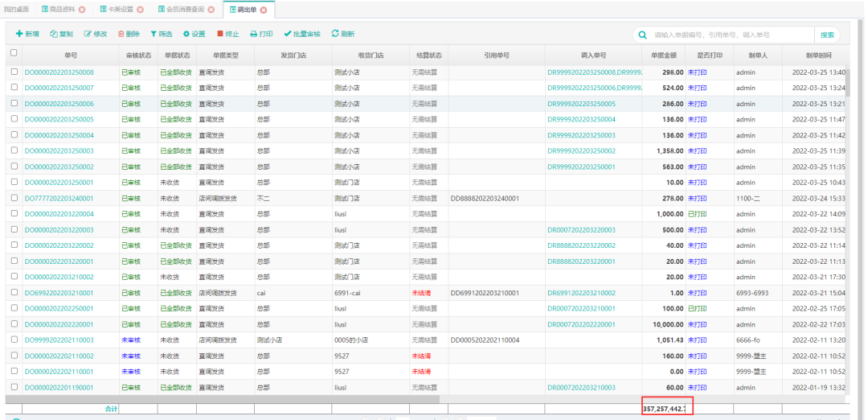Click the order number search input field
Screen dimensions: 868x420
point(731,35)
